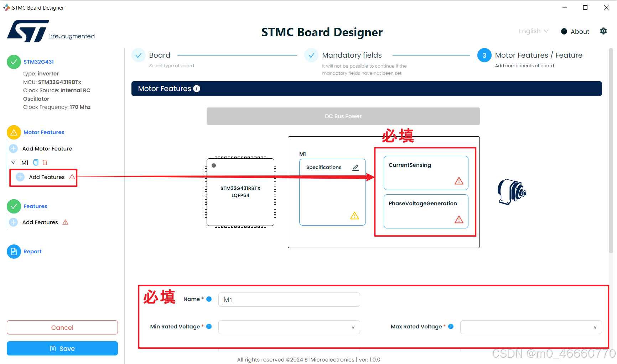
Task: Click the Name field info icon
Action: coord(209,299)
